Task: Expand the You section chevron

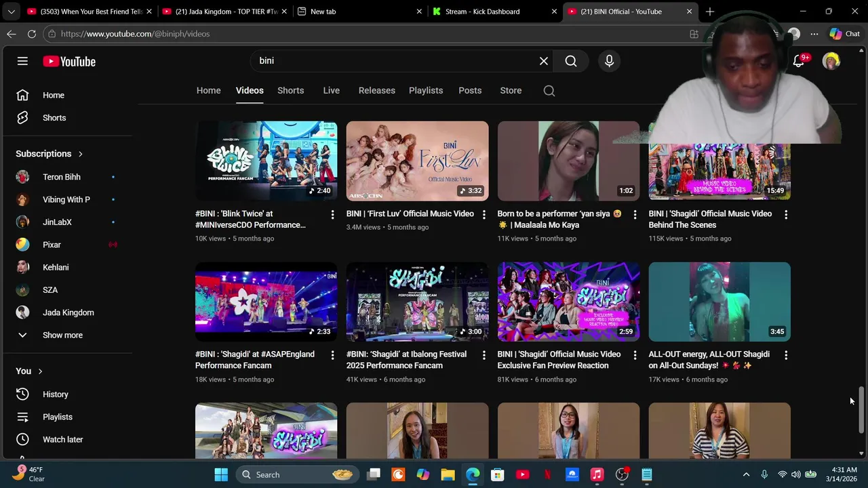Action: pos(40,371)
